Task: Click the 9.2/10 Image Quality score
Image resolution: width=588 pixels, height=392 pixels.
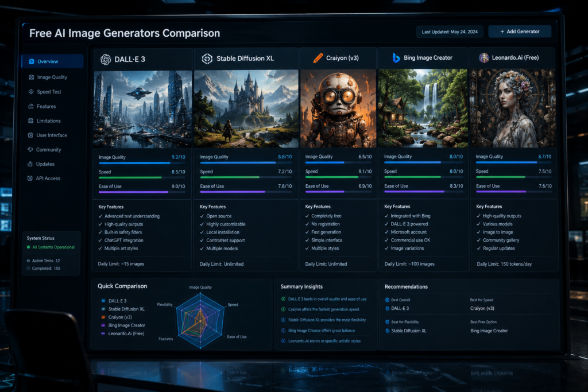Action: 179,157
